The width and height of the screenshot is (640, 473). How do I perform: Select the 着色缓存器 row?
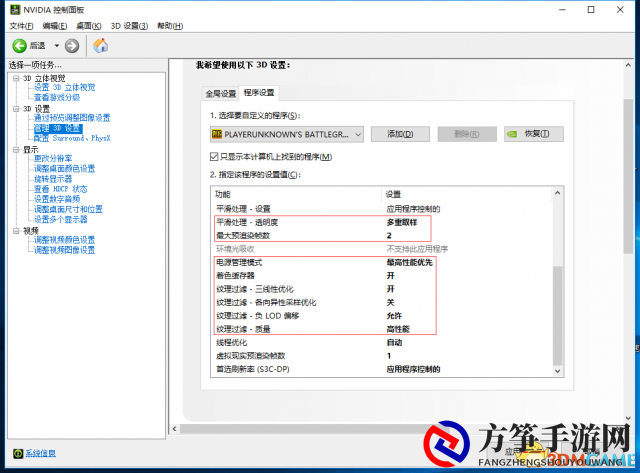[382, 276]
